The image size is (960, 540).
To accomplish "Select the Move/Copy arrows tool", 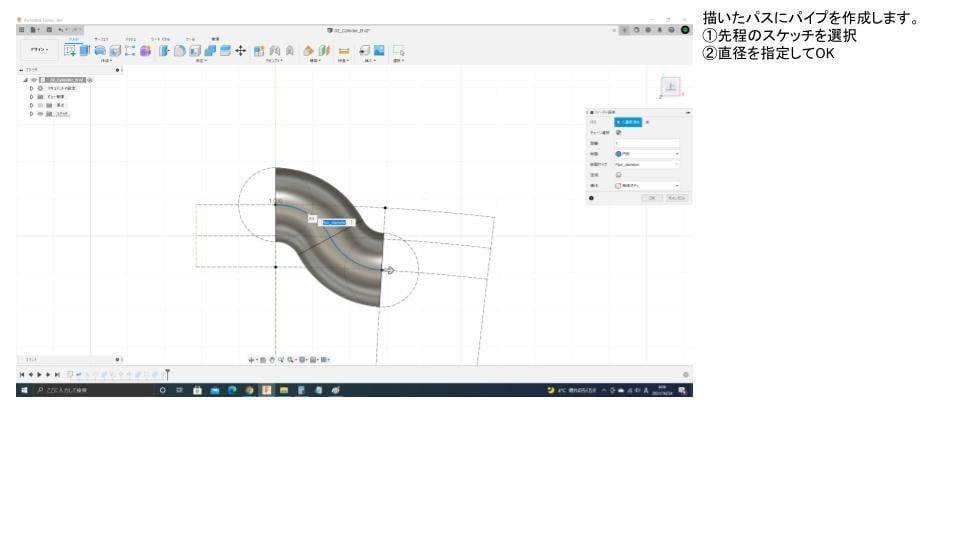I will point(241,51).
